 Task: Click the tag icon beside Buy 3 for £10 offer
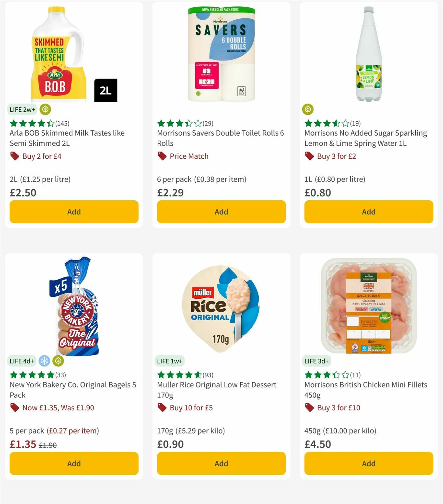coord(309,408)
